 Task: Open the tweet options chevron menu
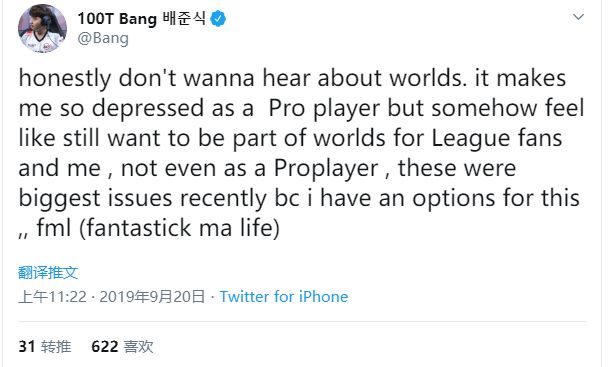pos(578,17)
